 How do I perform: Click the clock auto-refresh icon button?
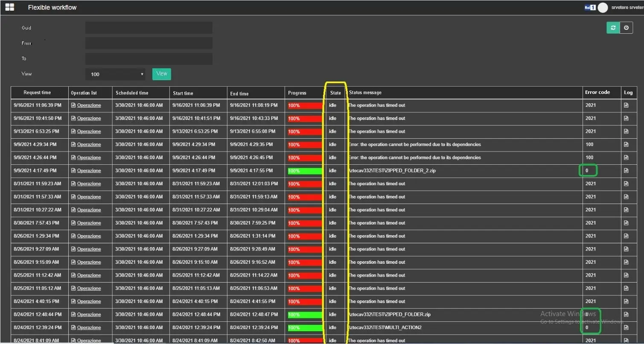(626, 28)
